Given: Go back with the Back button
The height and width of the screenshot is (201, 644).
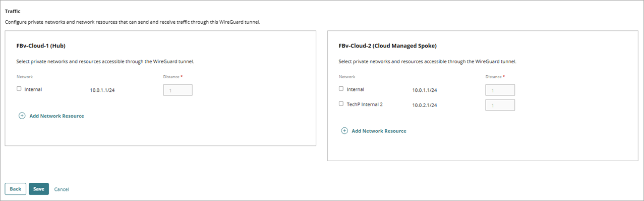Looking at the screenshot, I should click(x=15, y=189).
